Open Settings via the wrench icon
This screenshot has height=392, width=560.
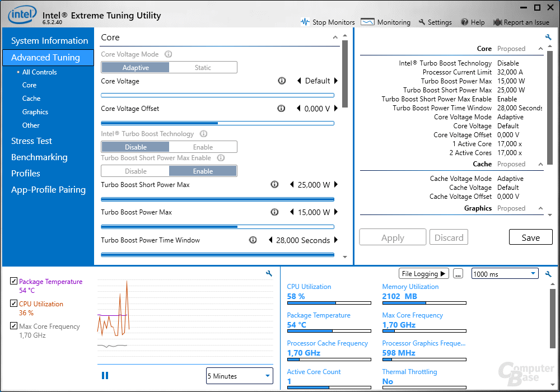pos(422,22)
